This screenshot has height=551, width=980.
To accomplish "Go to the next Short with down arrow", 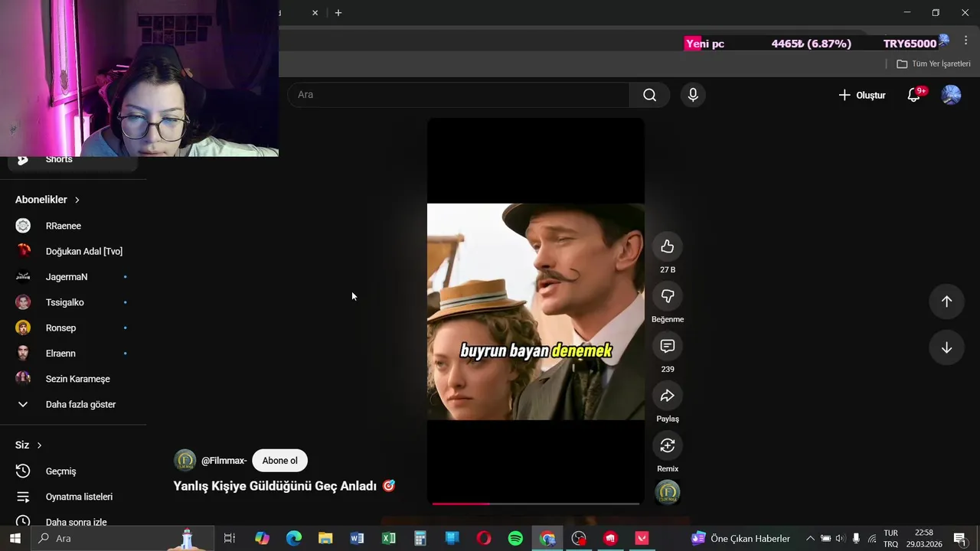I will 946,347.
